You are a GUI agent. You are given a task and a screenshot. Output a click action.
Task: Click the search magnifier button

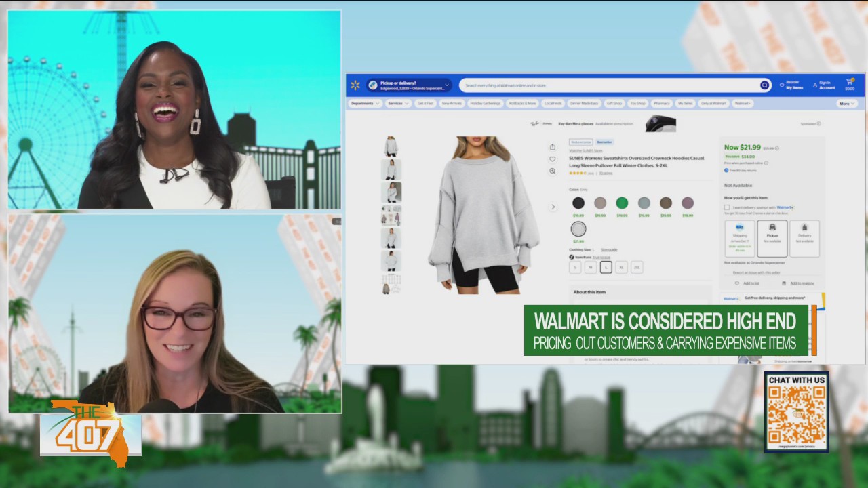point(764,85)
